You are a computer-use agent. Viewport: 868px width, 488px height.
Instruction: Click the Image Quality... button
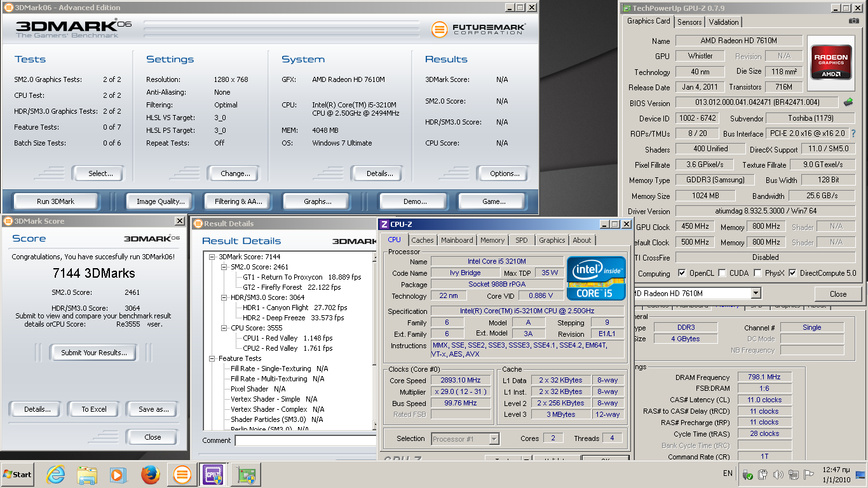[160, 201]
